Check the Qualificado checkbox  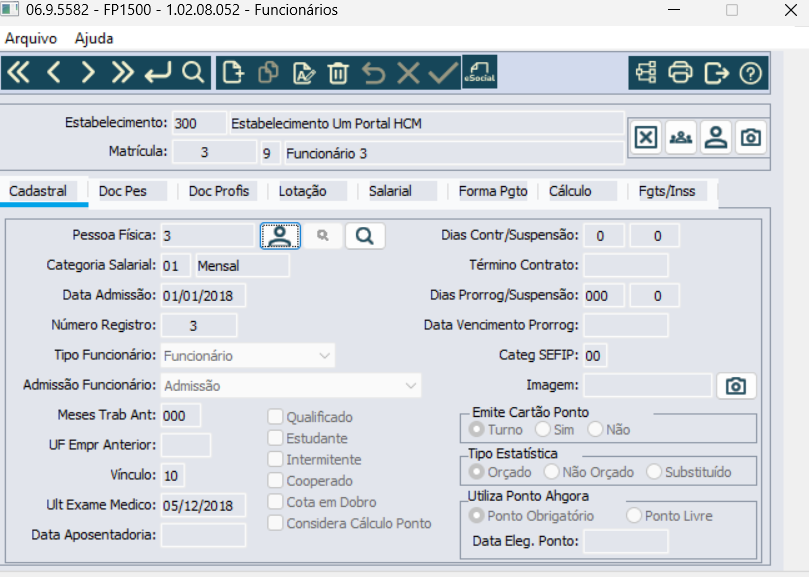click(276, 416)
